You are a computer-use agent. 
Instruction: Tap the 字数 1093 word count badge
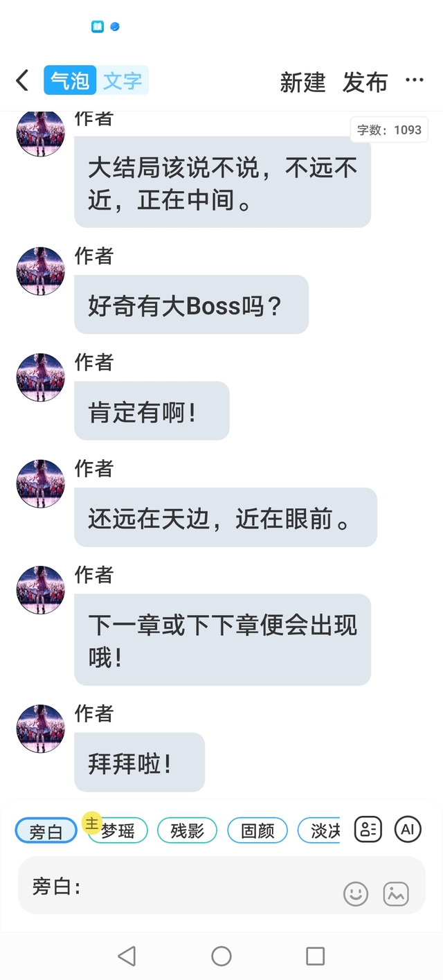[x=389, y=130]
